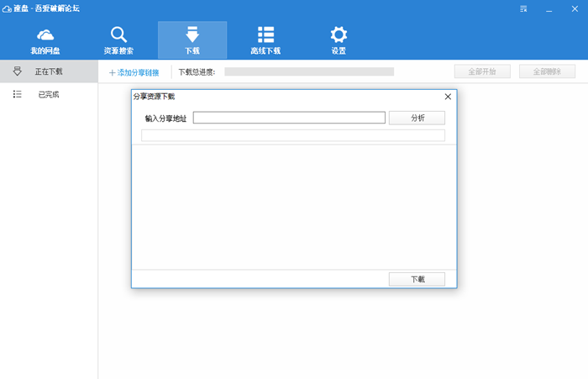Open 资源搜索 magnifier icon

coord(118,35)
